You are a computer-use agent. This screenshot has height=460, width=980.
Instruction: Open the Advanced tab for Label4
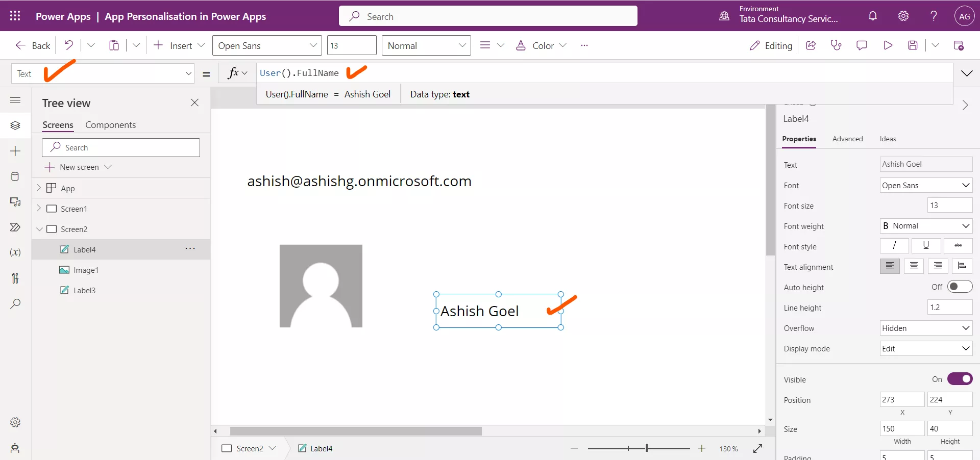click(x=847, y=139)
